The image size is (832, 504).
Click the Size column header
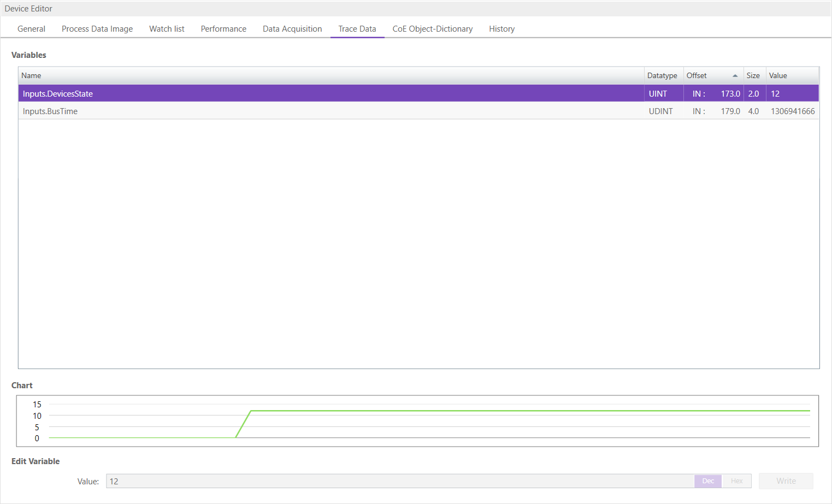753,75
